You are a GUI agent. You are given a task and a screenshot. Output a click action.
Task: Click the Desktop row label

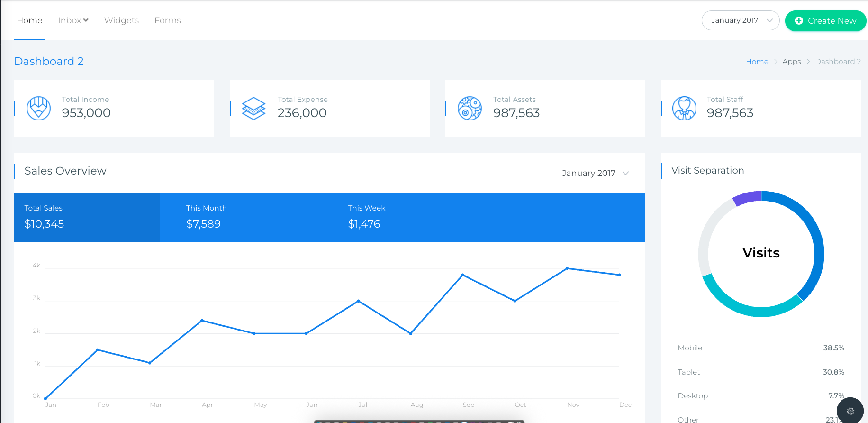click(693, 396)
